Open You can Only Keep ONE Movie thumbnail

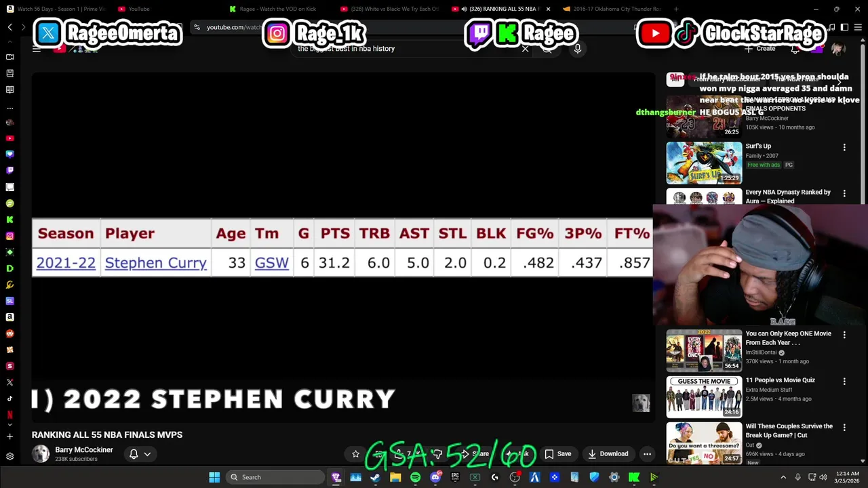point(704,350)
